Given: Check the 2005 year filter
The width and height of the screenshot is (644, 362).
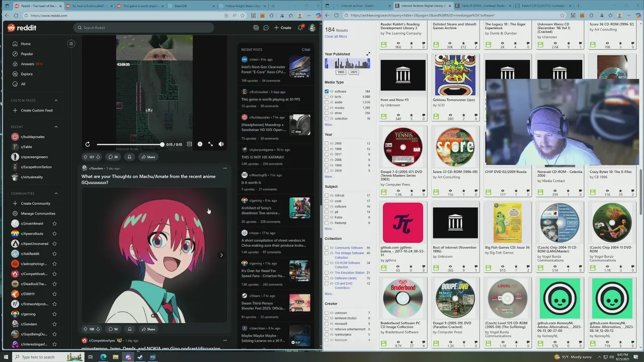Looking at the screenshot, I should [x=327, y=143].
